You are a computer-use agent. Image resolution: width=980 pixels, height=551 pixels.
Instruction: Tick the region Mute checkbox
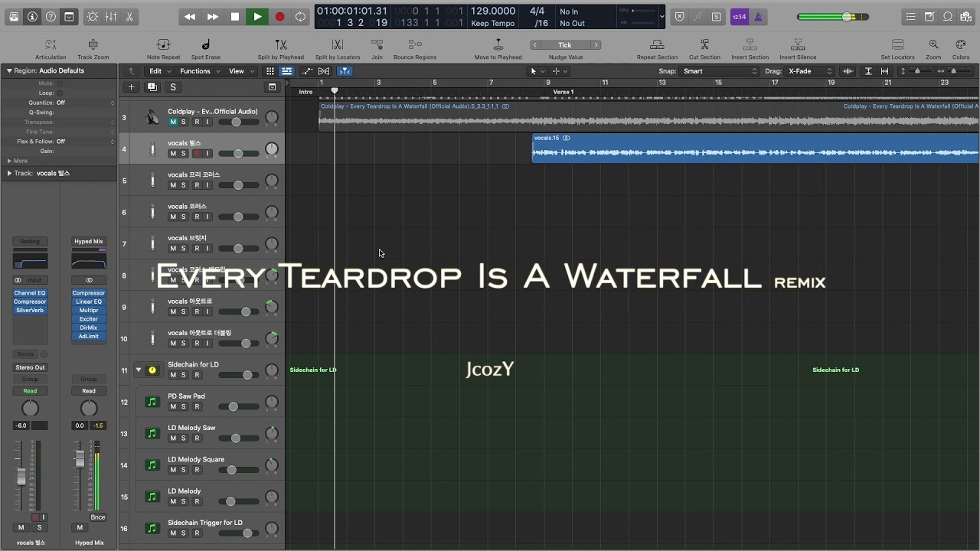(x=59, y=83)
